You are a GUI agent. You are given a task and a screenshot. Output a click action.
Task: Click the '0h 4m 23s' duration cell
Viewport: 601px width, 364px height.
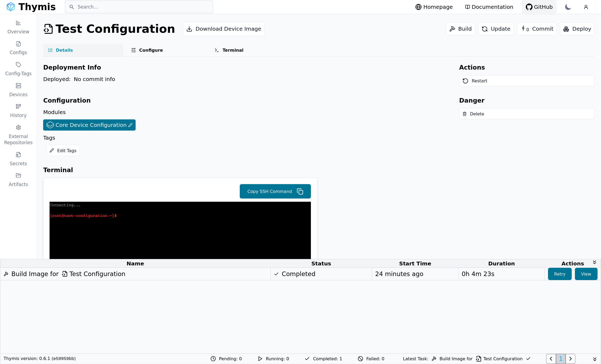(x=501, y=274)
